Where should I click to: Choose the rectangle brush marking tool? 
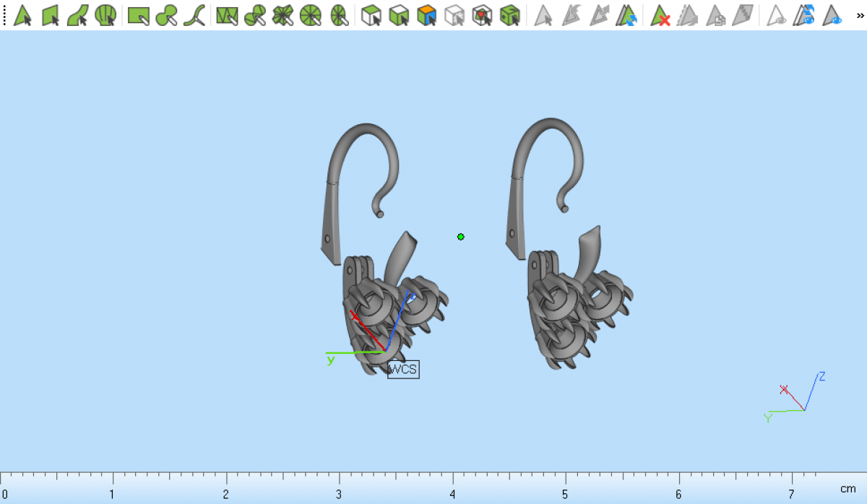pyautogui.click(x=139, y=15)
